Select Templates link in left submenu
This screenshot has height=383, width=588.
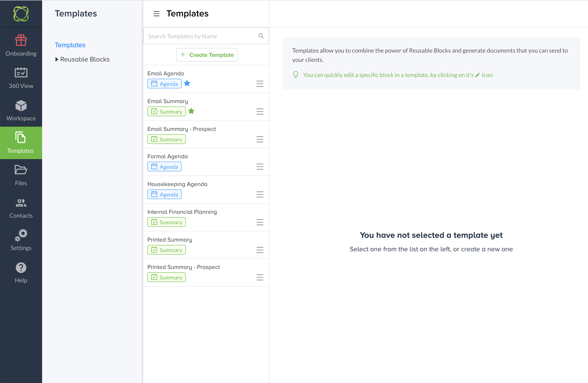click(70, 45)
